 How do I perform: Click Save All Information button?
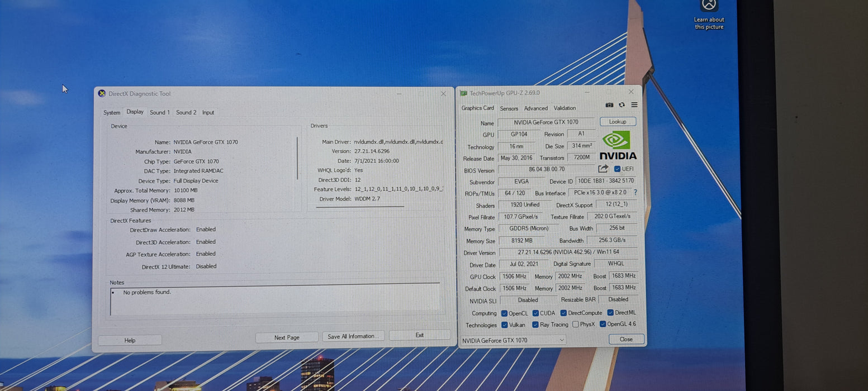click(353, 336)
